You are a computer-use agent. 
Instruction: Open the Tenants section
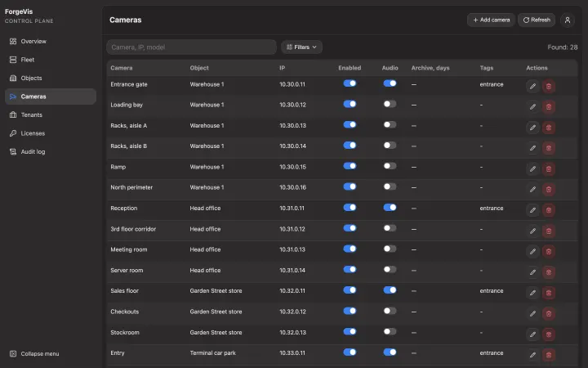click(51, 115)
